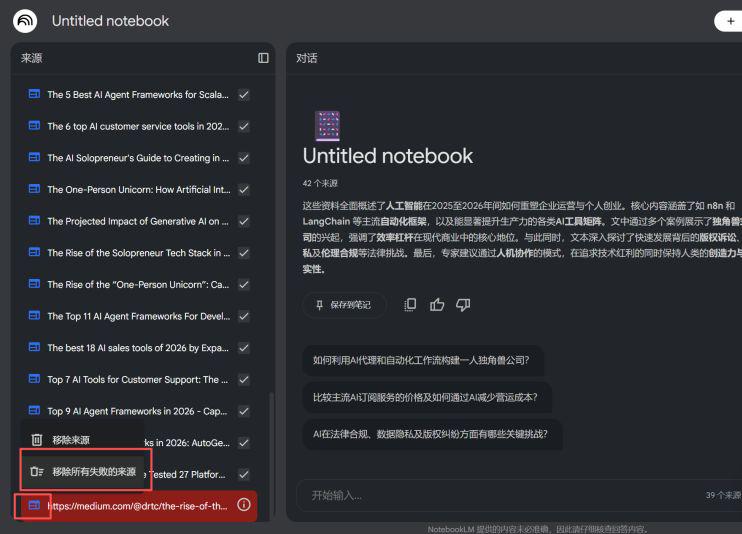Ask the AI subscription price comparison question
Image resolution: width=742 pixels, height=534 pixels.
[x=426, y=397]
